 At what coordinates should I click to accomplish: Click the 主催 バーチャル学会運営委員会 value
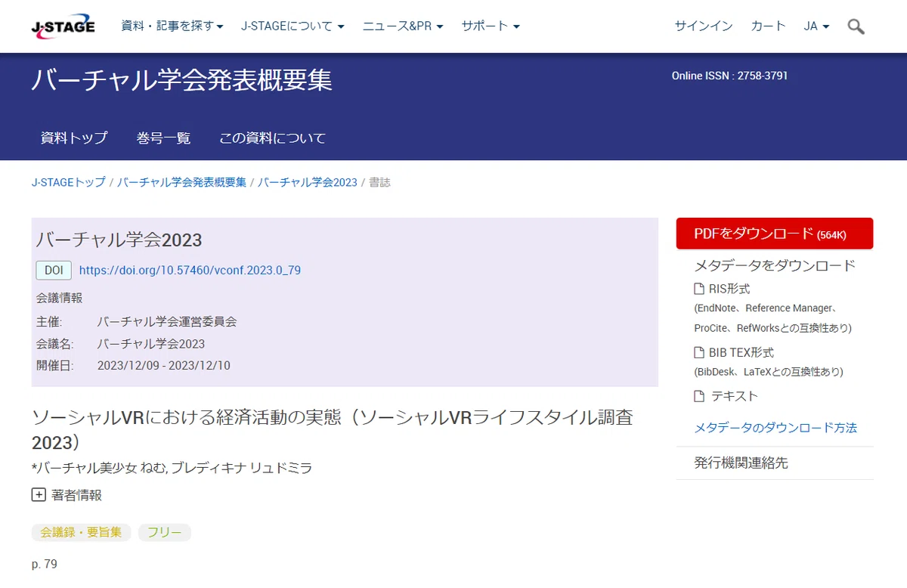coord(167,321)
